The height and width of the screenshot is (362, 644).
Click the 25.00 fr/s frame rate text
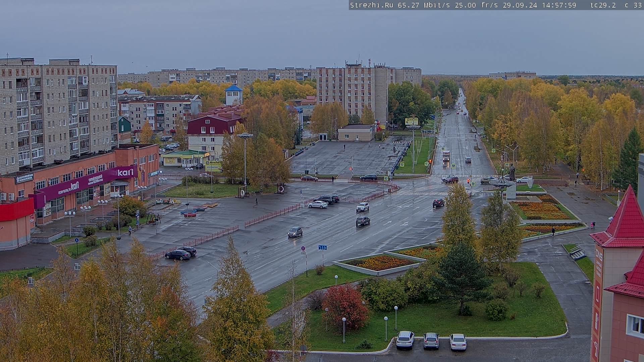[x=477, y=5]
